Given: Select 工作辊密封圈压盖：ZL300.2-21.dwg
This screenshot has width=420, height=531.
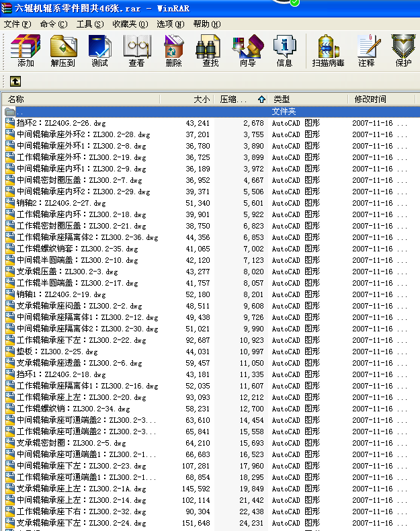Looking at the screenshot, I should (81, 226).
